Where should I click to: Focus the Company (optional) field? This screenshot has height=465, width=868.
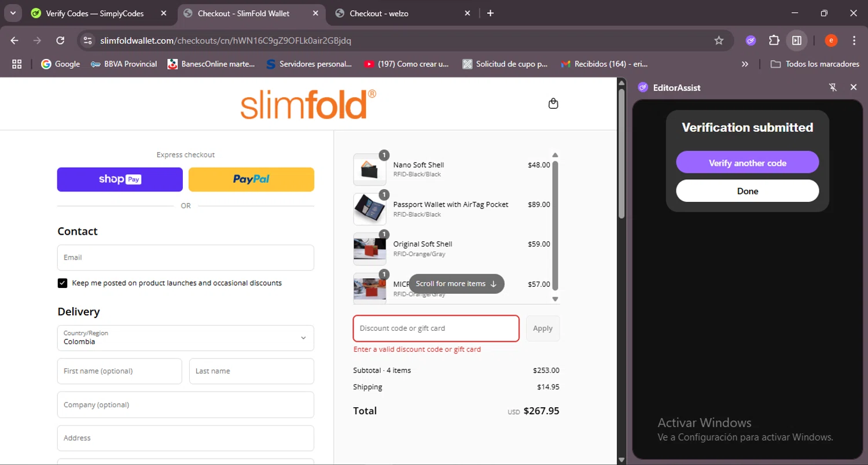186,405
